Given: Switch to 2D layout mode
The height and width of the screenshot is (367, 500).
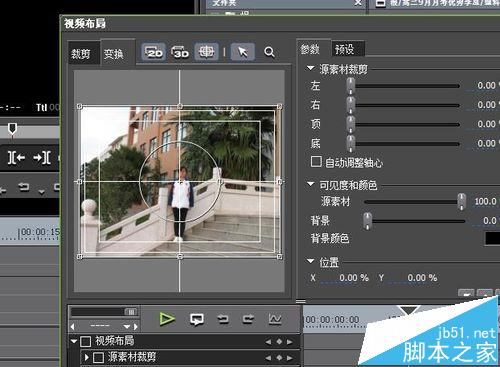Looking at the screenshot, I should [x=153, y=52].
